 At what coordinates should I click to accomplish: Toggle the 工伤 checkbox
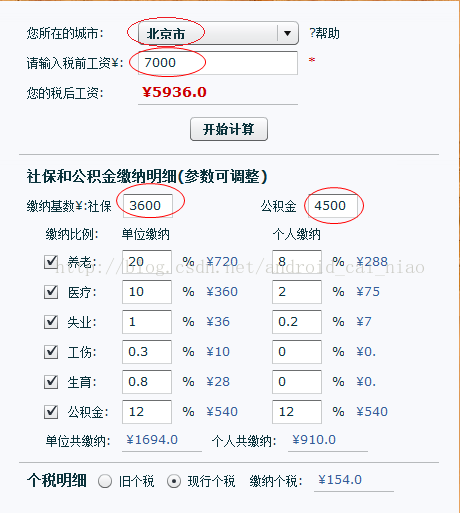51,352
